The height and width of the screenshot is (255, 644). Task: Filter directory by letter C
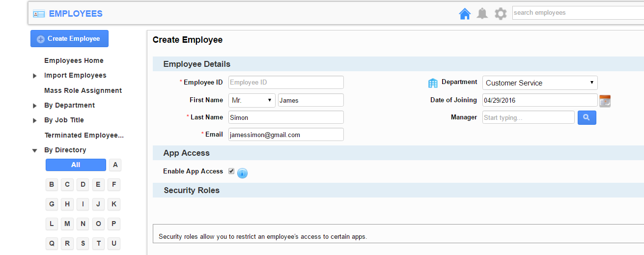coord(67,185)
